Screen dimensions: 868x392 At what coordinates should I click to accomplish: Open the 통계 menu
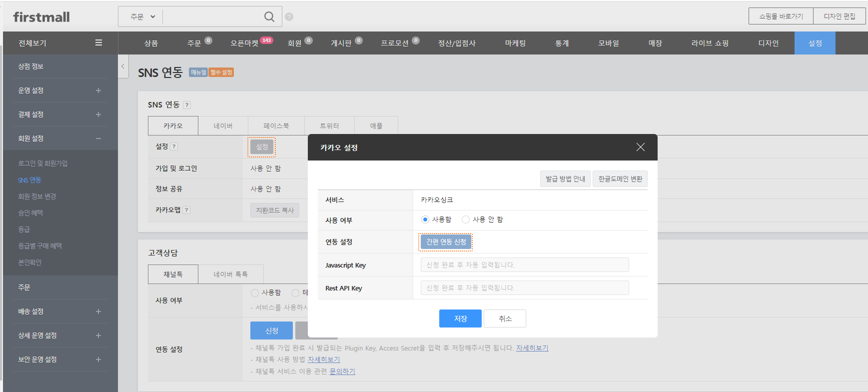562,43
